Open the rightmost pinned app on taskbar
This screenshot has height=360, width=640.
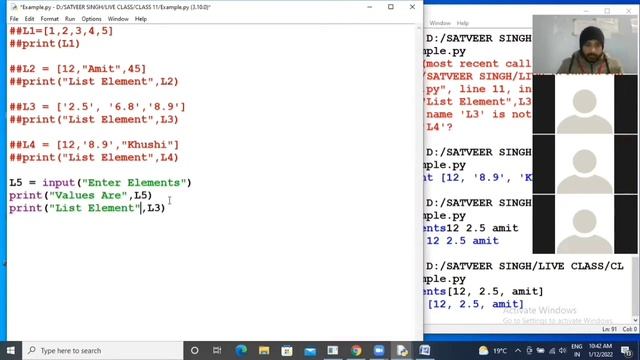coord(425,351)
